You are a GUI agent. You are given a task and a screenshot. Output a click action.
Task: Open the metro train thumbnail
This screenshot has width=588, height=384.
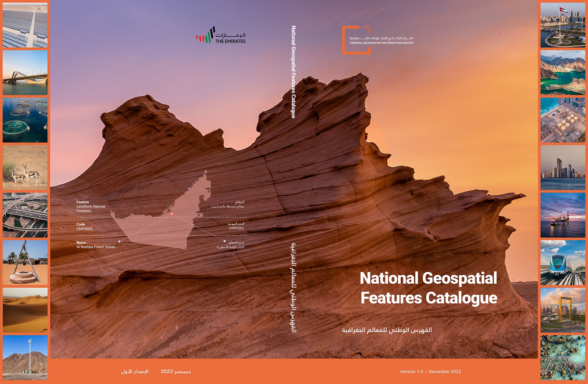pyautogui.click(x=563, y=262)
